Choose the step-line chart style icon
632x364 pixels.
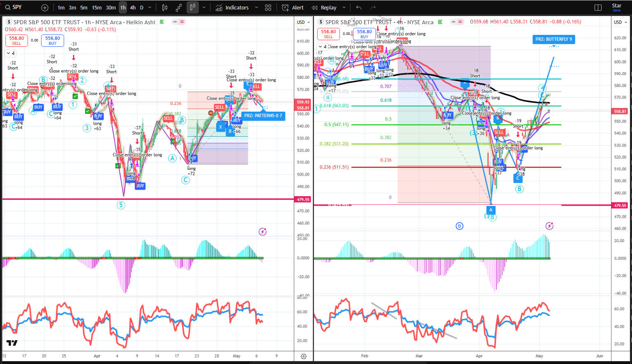[x=179, y=8]
